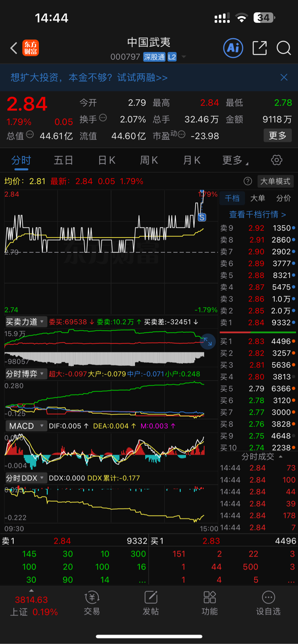Tap the expand chart arrows icon

tap(208, 342)
